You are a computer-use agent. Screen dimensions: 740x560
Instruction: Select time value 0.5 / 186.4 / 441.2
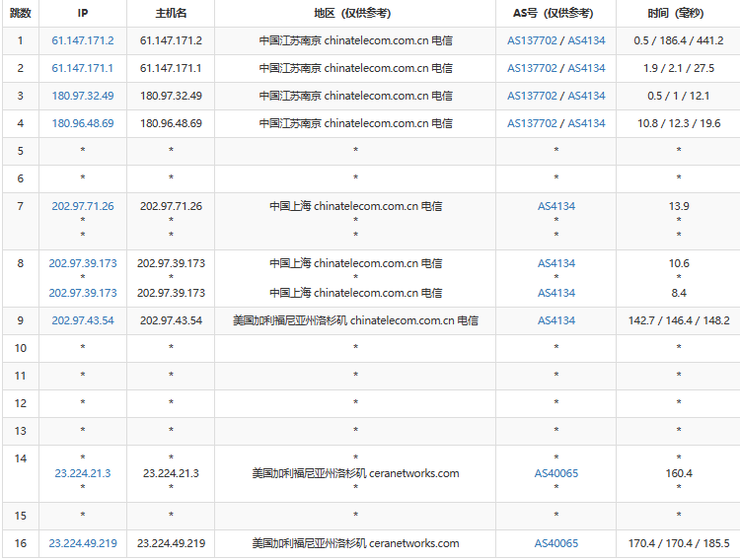678,40
